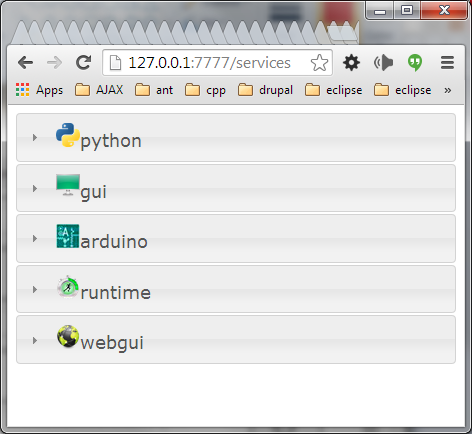Open the AJAX bookmarks folder

99,90
